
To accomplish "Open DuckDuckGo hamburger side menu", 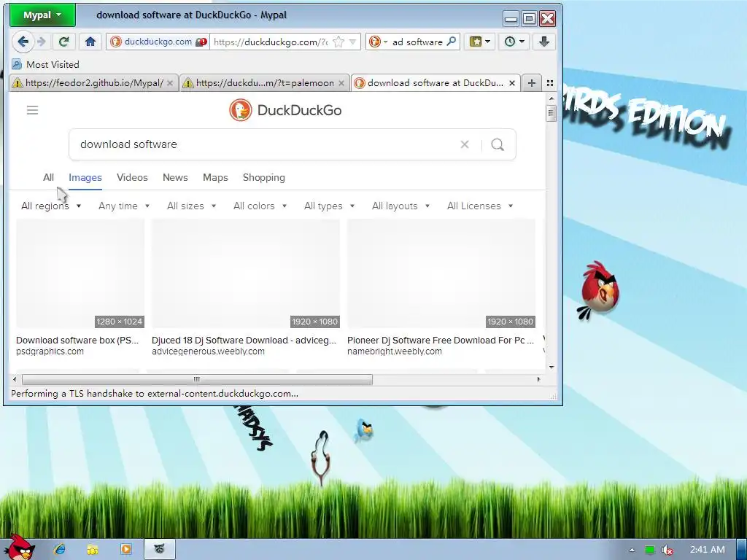I will tap(32, 111).
